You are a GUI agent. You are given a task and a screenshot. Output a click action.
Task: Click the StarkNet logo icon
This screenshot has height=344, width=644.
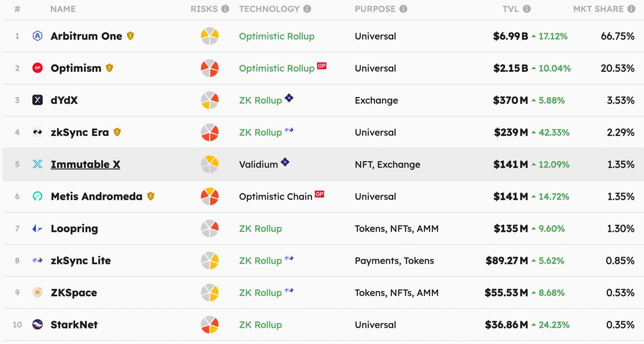(x=38, y=324)
